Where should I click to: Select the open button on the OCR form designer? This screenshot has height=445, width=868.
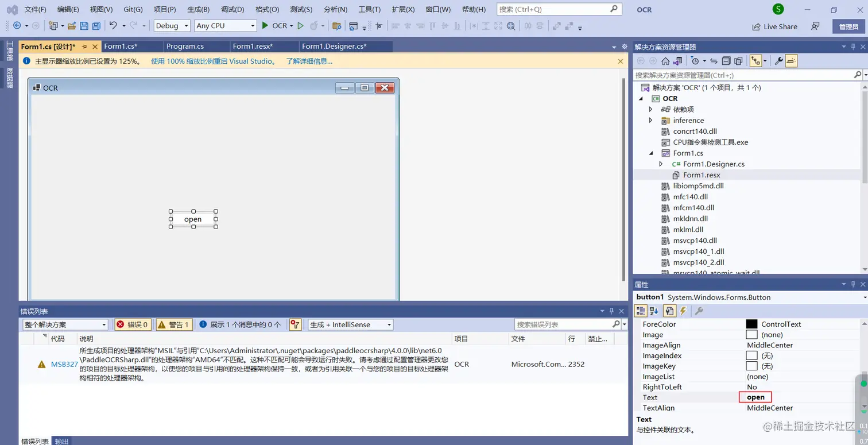193,219
